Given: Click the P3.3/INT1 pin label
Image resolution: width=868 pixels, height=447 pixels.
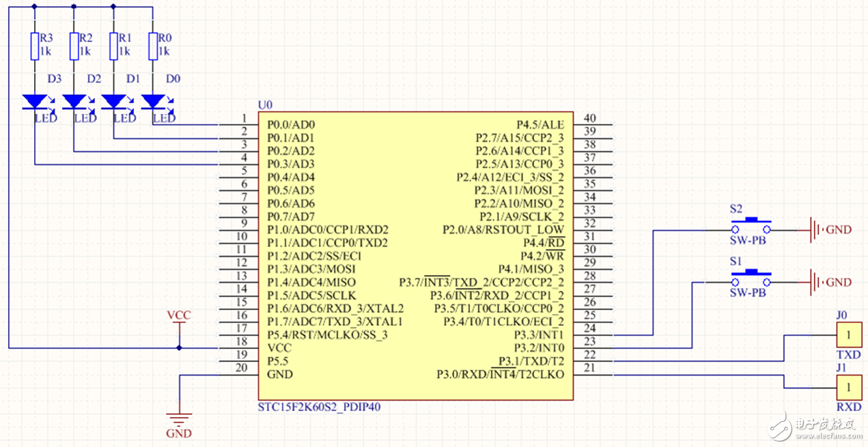Looking at the screenshot, I should [539, 335].
